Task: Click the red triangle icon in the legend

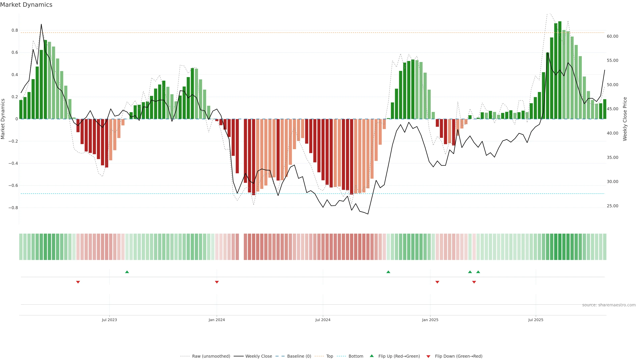Action: point(428,356)
